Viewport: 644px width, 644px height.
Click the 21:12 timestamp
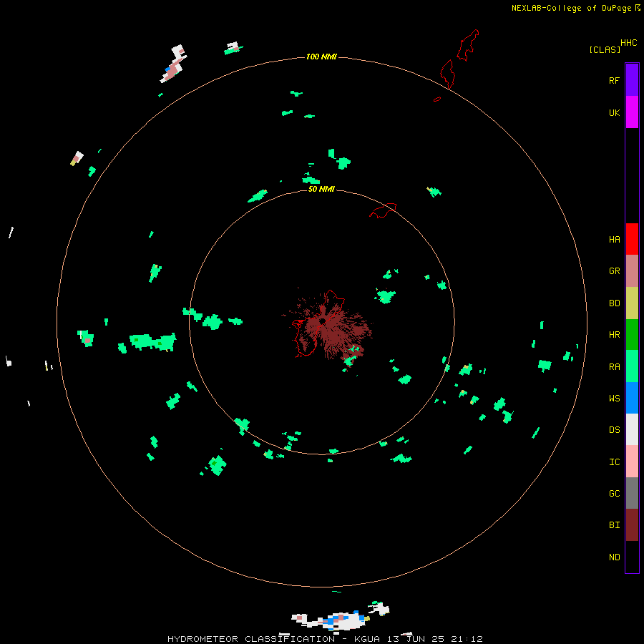tap(465, 639)
